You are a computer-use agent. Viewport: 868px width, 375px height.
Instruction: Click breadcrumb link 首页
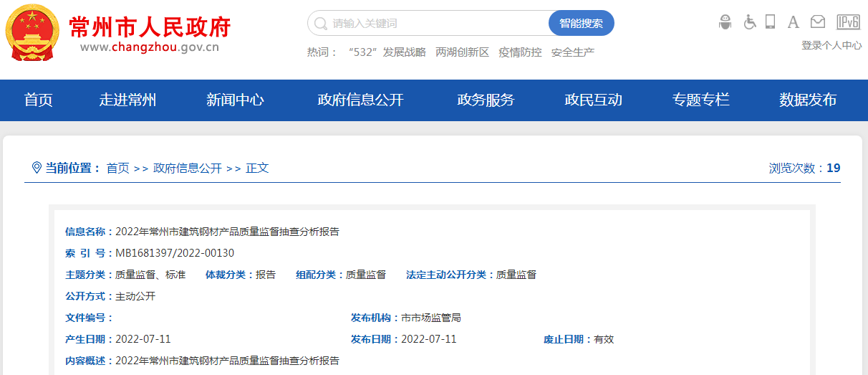(x=118, y=168)
